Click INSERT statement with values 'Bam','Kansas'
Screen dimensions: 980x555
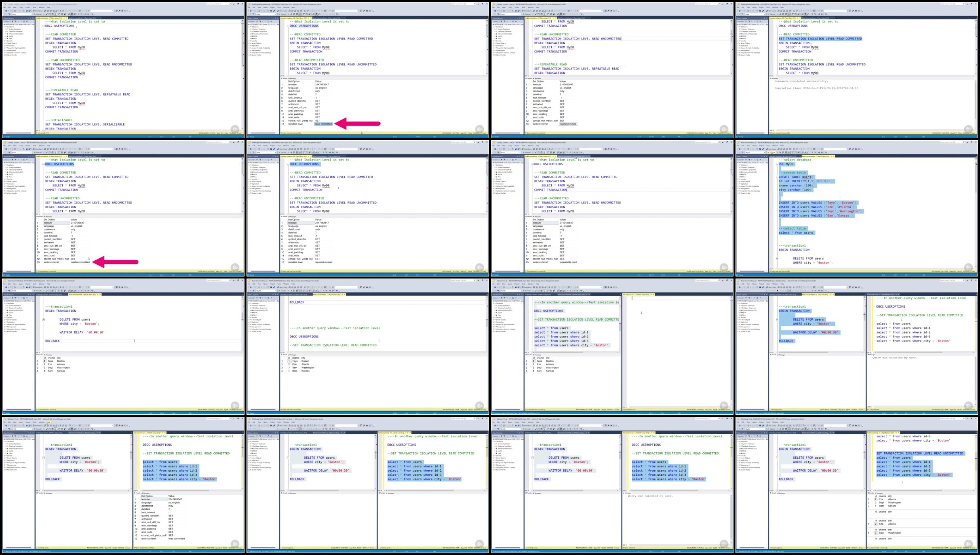point(816,215)
